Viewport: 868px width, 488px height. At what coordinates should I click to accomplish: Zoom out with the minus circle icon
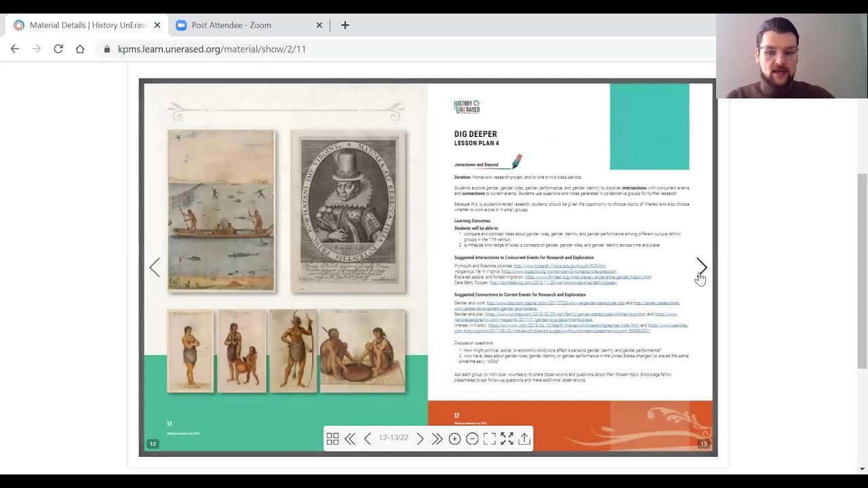point(472,439)
